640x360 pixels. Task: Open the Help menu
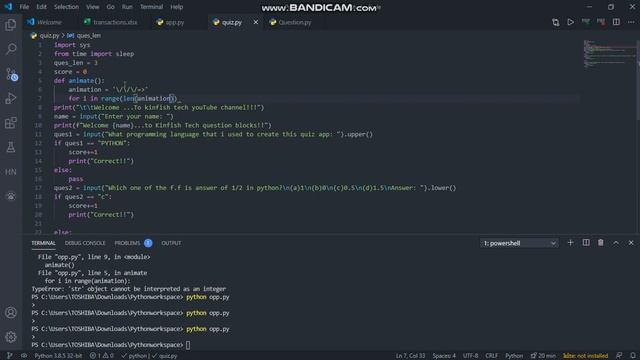pyautogui.click(x=176, y=7)
